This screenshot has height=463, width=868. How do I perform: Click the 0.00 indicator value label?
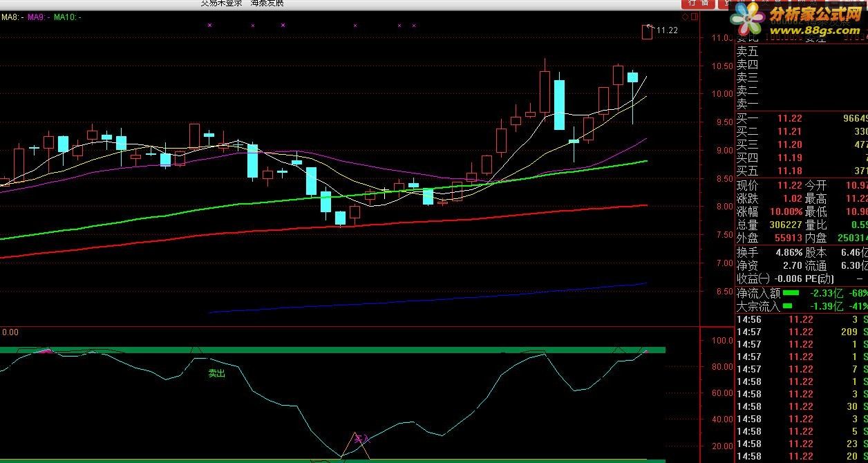click(x=10, y=332)
